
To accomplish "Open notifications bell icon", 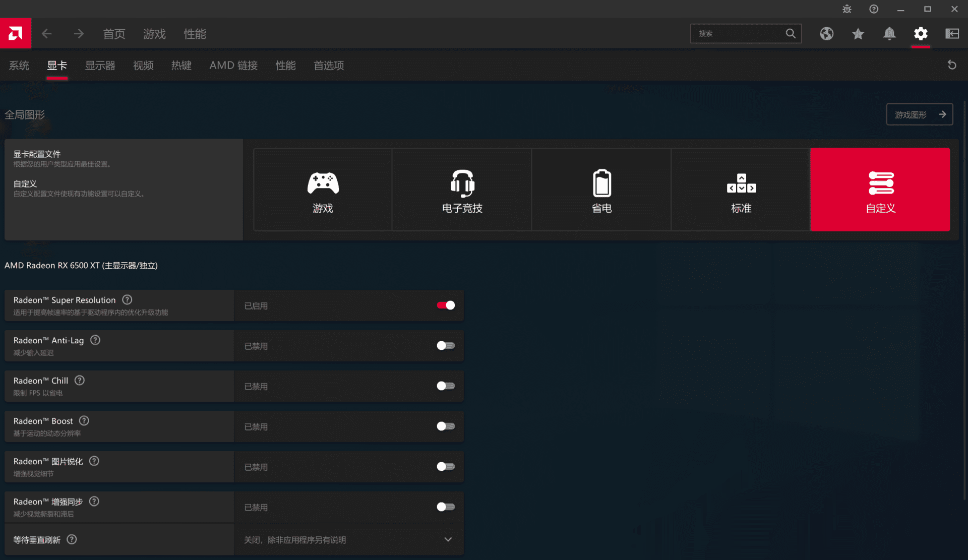I will [x=889, y=34].
